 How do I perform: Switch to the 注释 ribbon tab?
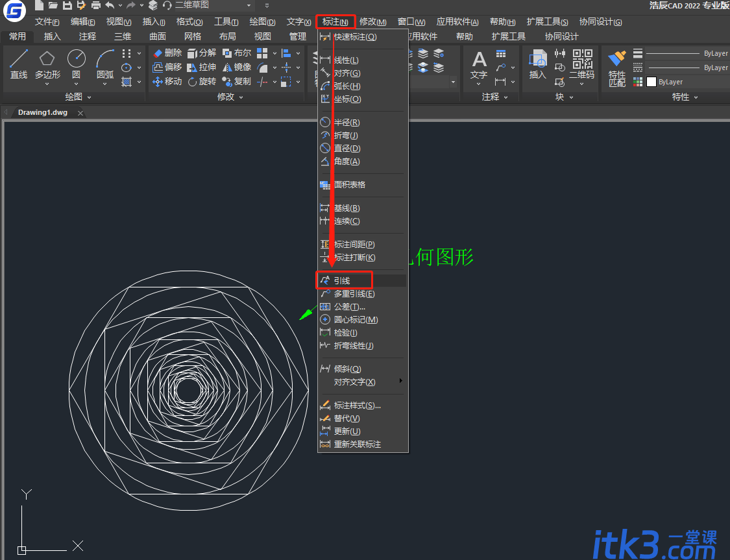point(88,36)
